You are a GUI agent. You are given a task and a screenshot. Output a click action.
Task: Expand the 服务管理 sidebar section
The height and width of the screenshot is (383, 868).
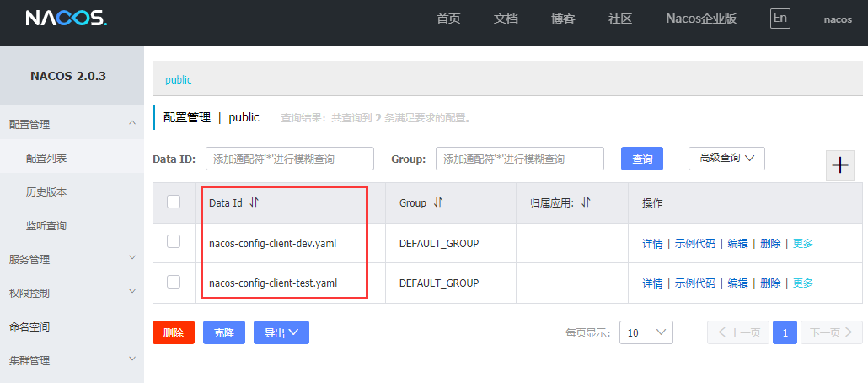click(x=72, y=259)
